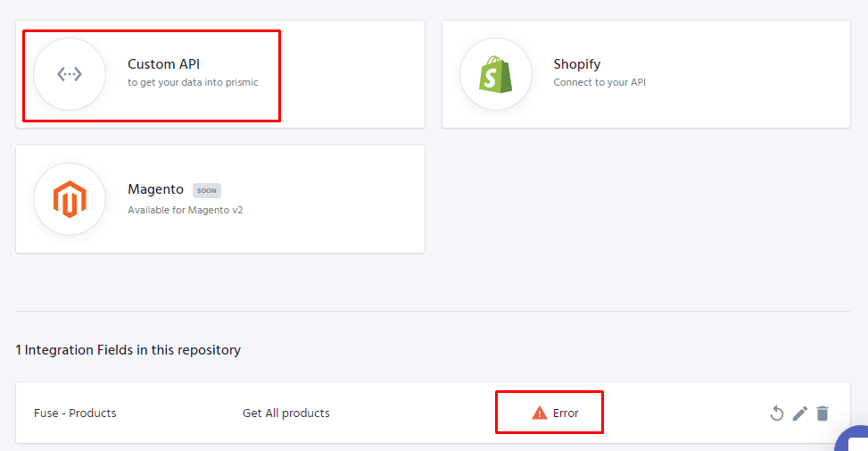This screenshot has width=868, height=451.
Task: Click the SOON badge next to Magento
Action: 207,190
